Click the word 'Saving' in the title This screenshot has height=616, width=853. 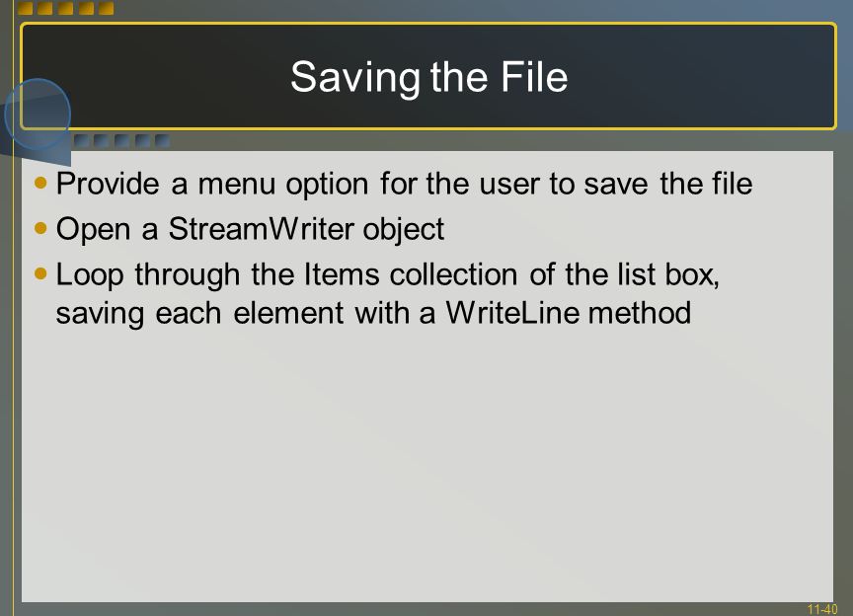355,78
